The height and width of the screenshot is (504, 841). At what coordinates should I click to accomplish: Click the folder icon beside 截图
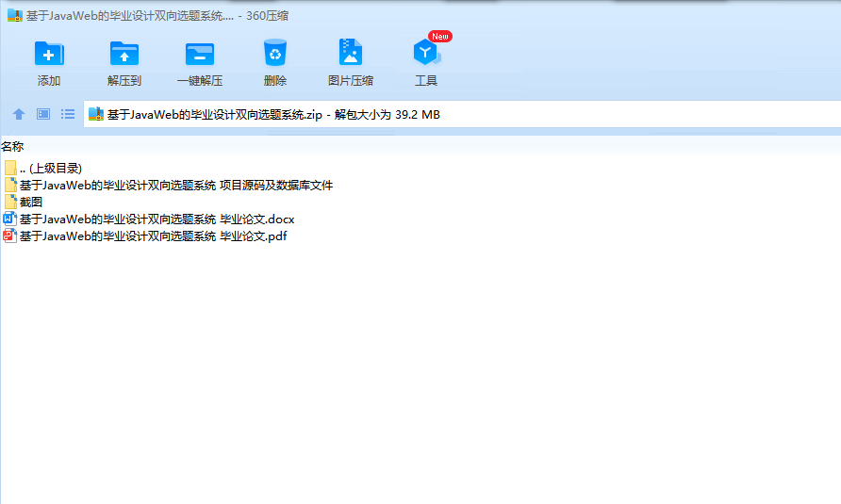[10, 203]
